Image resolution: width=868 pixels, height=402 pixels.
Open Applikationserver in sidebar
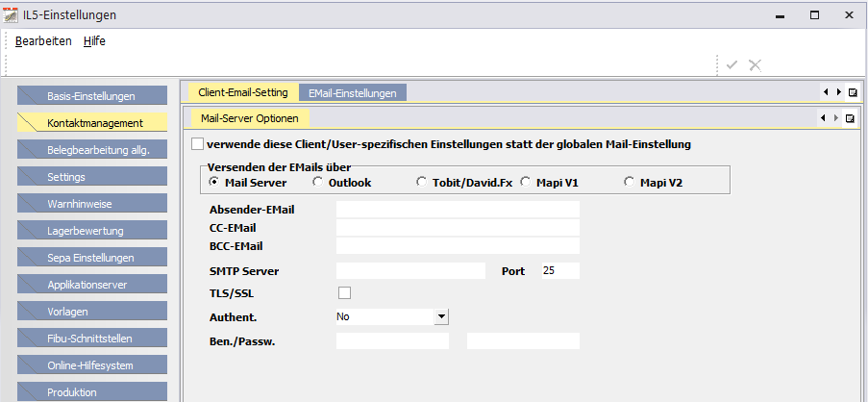click(x=92, y=285)
